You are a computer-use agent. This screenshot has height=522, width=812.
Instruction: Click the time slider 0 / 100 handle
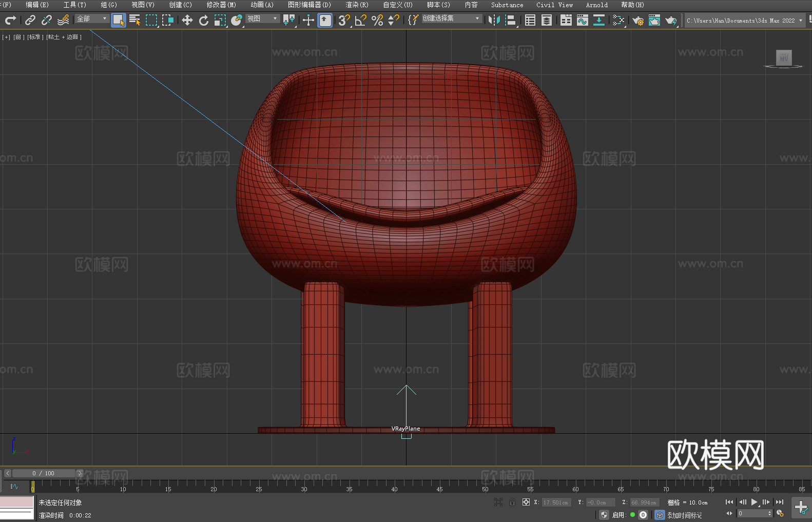click(44, 473)
